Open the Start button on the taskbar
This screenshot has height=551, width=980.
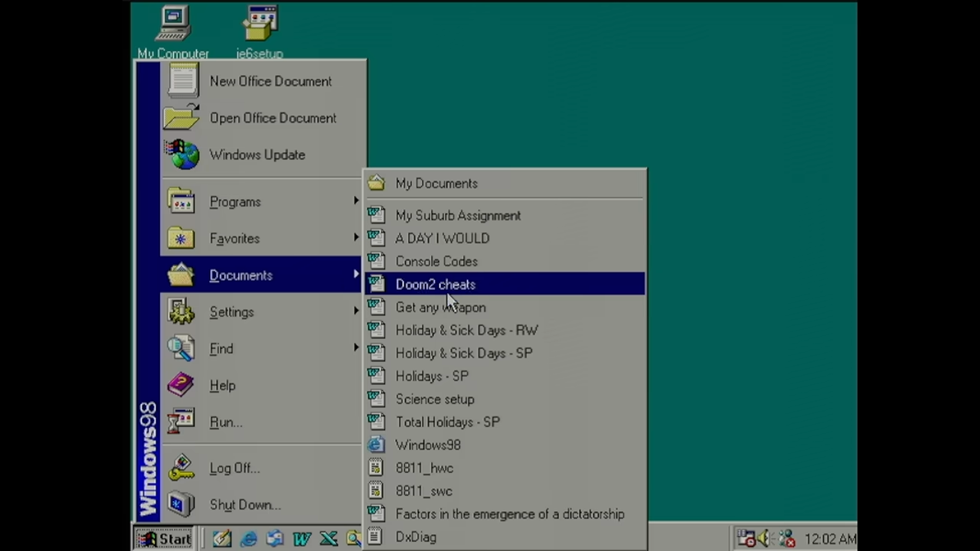[165, 539]
